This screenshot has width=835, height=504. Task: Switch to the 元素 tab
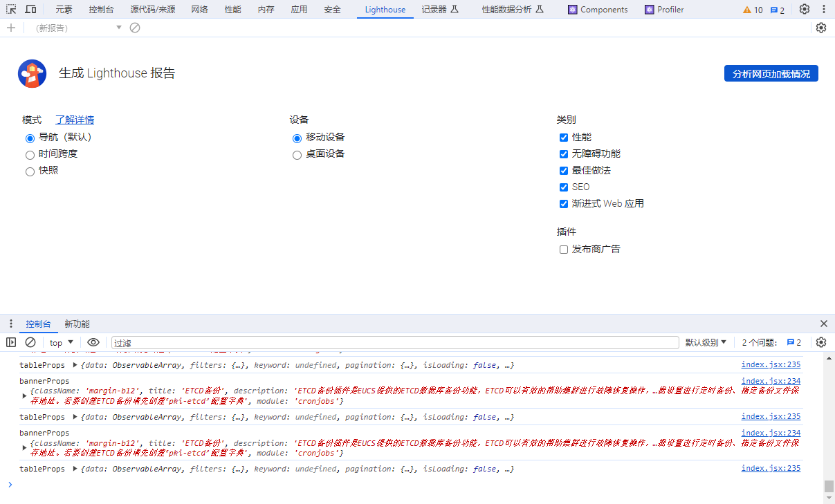tap(64, 10)
